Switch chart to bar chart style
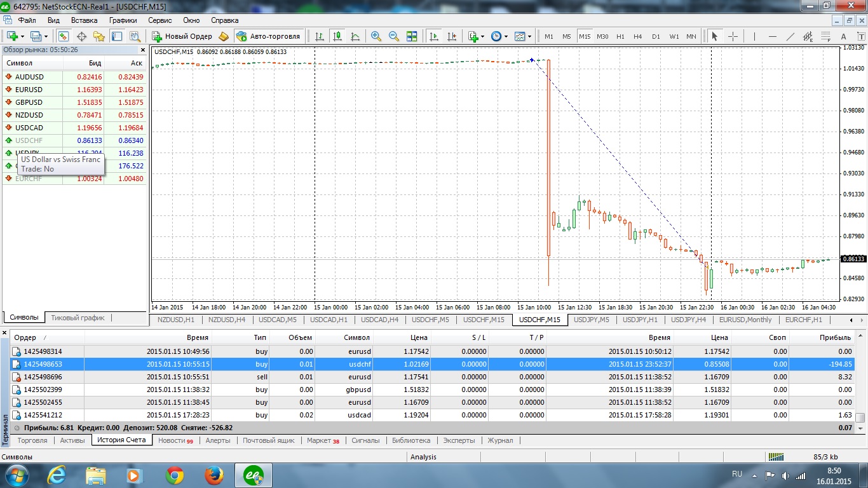Screen dimensions: 868x488 [x=320, y=36]
